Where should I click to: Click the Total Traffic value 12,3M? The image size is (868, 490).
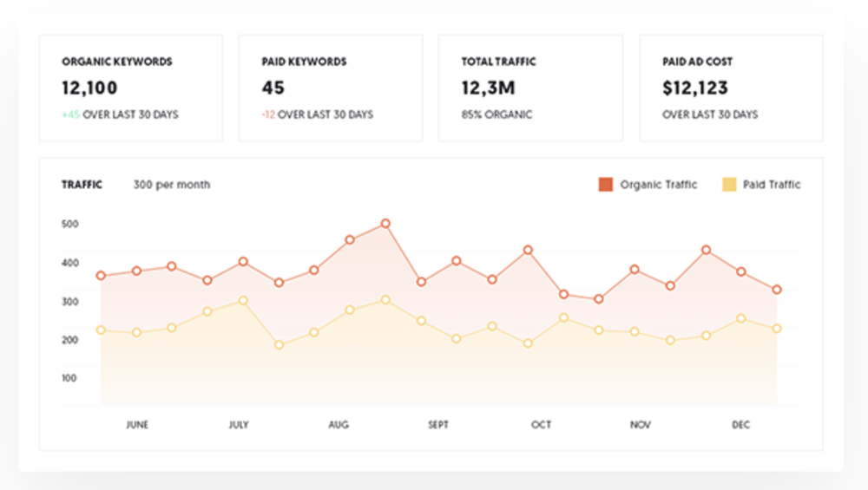[x=488, y=88]
